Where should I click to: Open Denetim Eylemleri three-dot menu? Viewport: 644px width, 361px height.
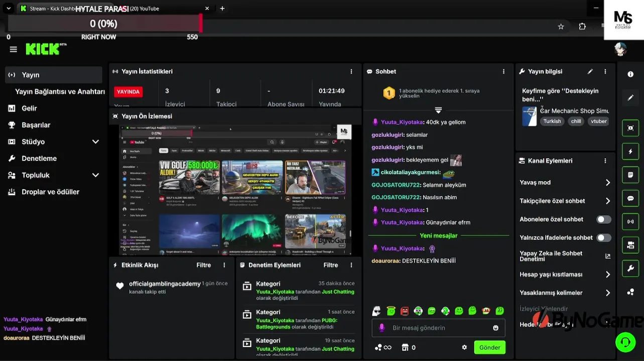pos(351,265)
